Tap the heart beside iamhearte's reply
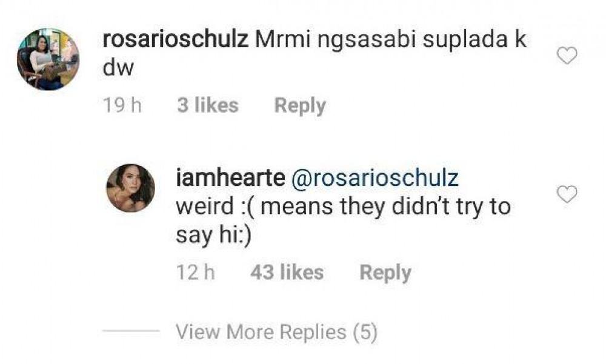This screenshot has width=606, height=364. click(567, 194)
